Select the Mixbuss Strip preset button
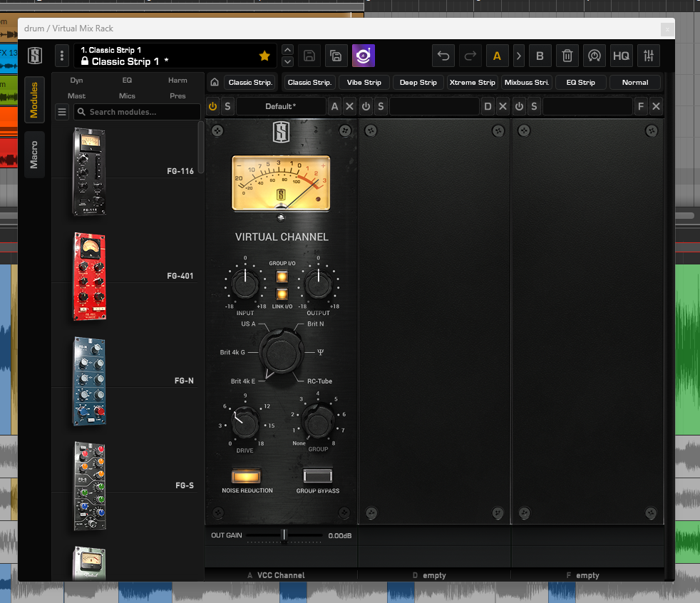700x603 pixels. tap(526, 83)
